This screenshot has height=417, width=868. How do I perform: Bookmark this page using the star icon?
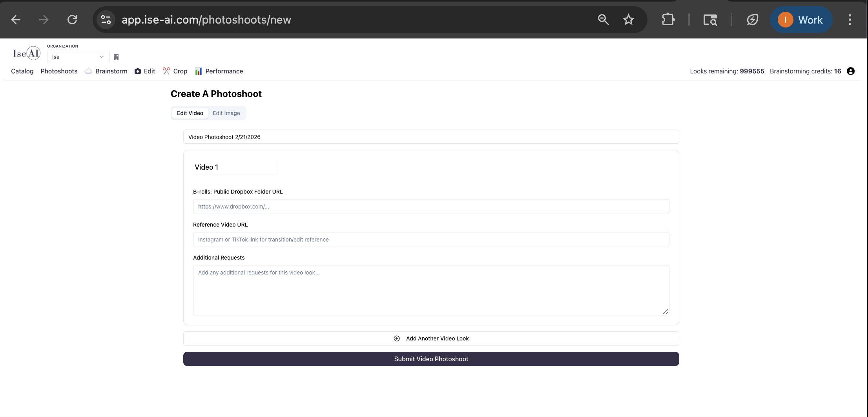point(628,19)
